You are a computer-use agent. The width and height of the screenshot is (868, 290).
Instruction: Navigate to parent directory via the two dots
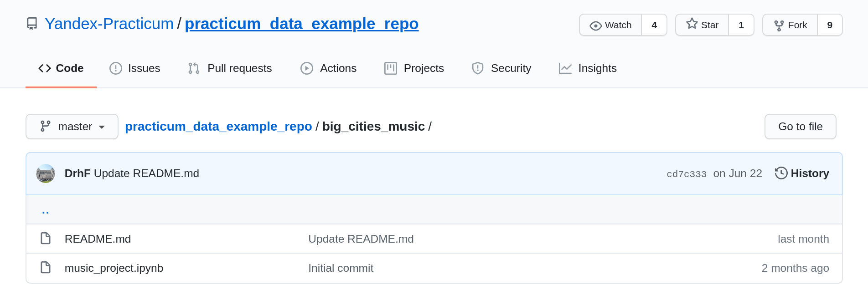[x=45, y=211]
